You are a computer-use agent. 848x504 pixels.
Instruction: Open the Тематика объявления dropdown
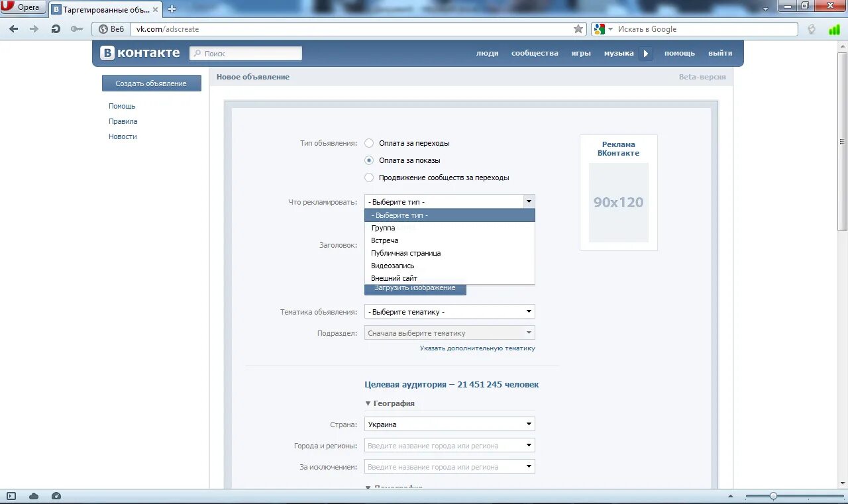pyautogui.click(x=449, y=311)
